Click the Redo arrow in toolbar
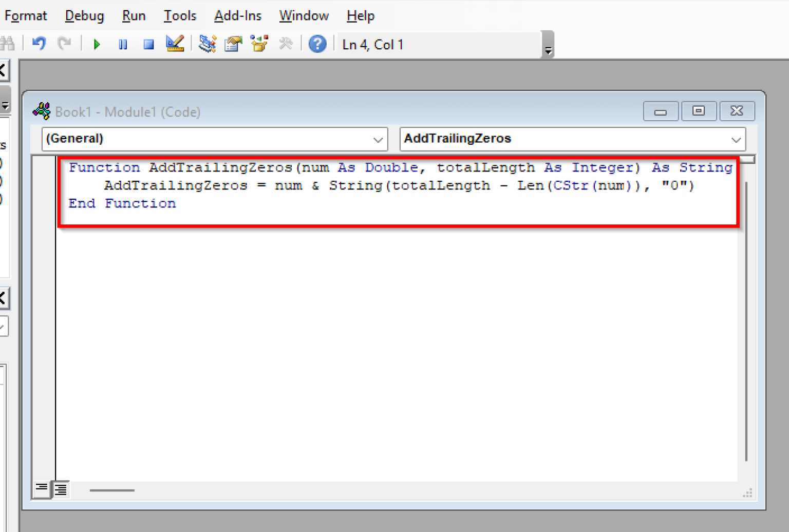 (64, 44)
